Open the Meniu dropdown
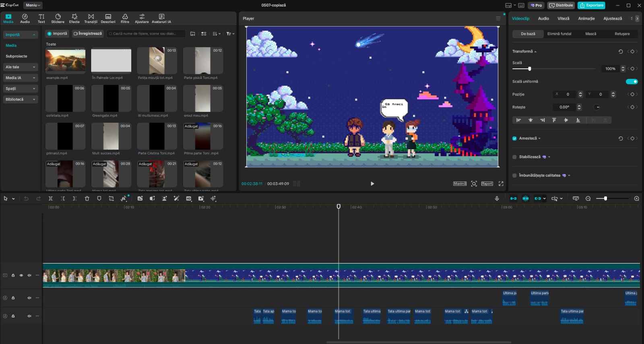 (33, 5)
